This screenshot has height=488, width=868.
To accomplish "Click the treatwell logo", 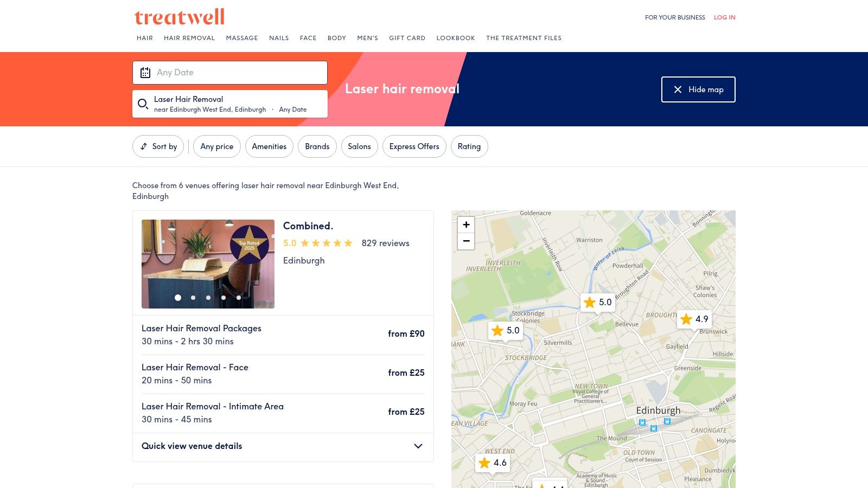I will [x=180, y=17].
